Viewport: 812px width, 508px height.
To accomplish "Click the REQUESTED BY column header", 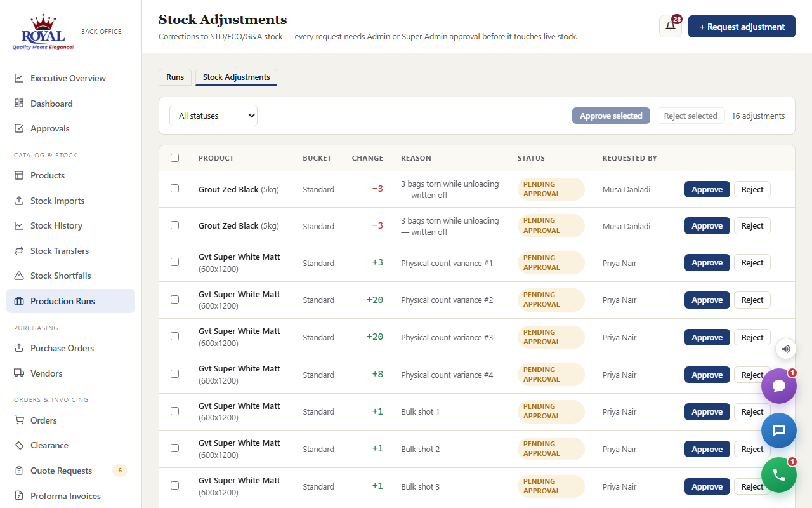I will [629, 158].
